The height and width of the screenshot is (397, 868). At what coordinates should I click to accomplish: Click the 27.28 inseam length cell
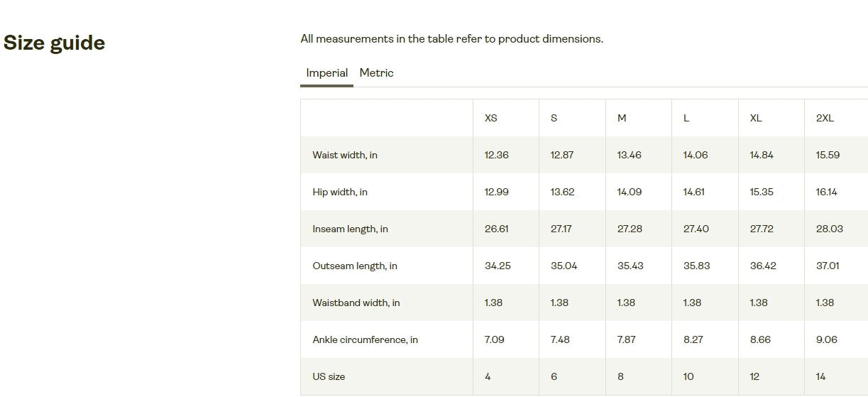[x=630, y=229]
